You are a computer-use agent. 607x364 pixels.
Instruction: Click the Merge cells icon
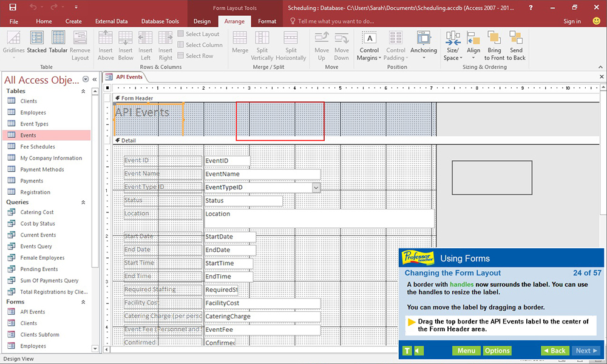point(240,38)
